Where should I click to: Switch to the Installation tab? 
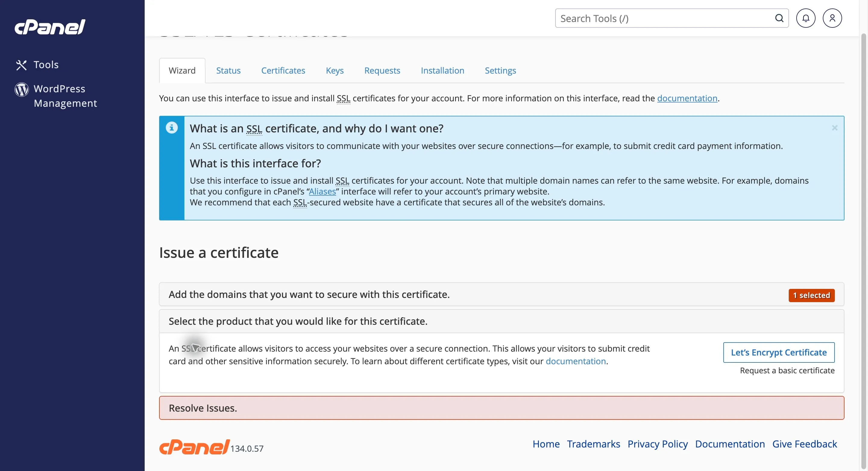click(x=442, y=71)
